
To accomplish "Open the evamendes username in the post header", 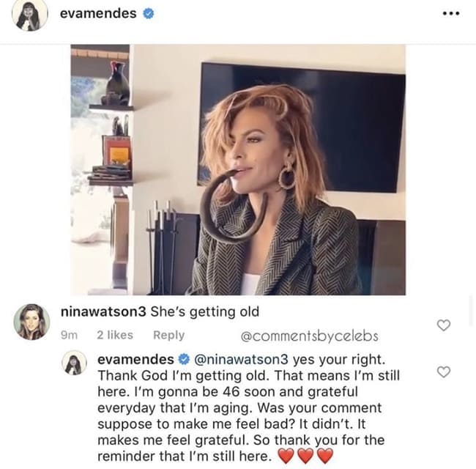I will pyautogui.click(x=98, y=13).
